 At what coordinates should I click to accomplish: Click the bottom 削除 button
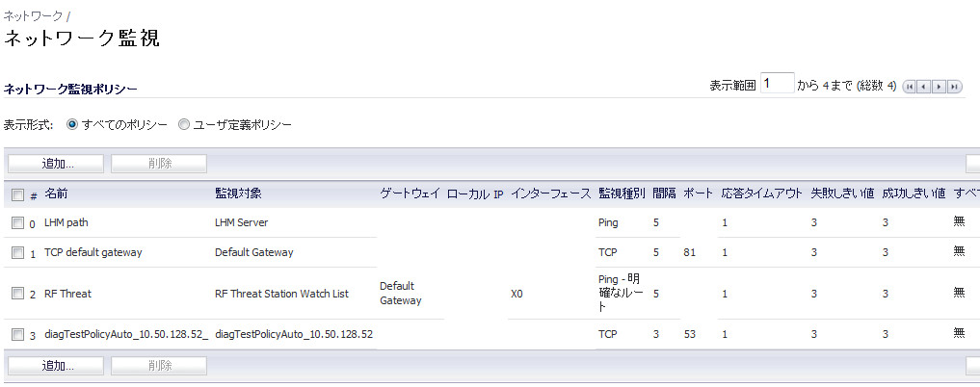(x=159, y=366)
